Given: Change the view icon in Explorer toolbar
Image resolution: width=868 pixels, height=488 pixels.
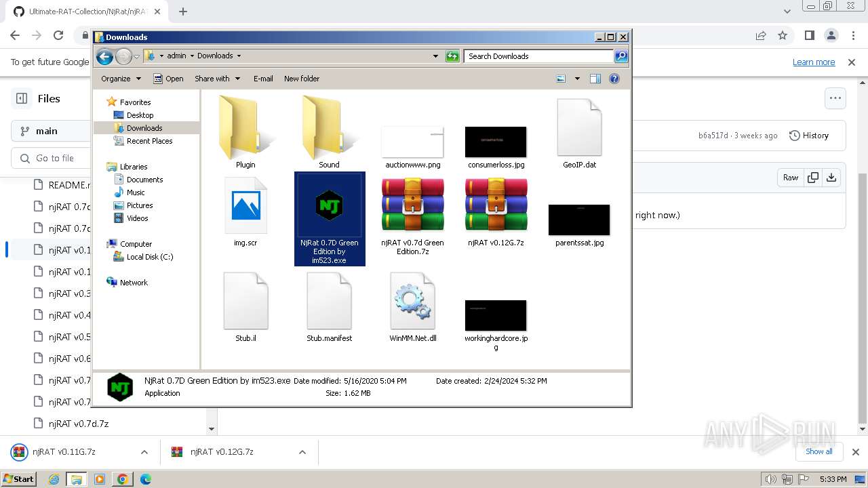Looking at the screenshot, I should (x=561, y=79).
